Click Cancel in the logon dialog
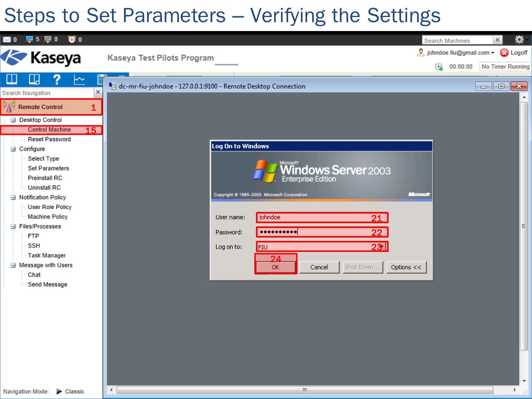 319,267
